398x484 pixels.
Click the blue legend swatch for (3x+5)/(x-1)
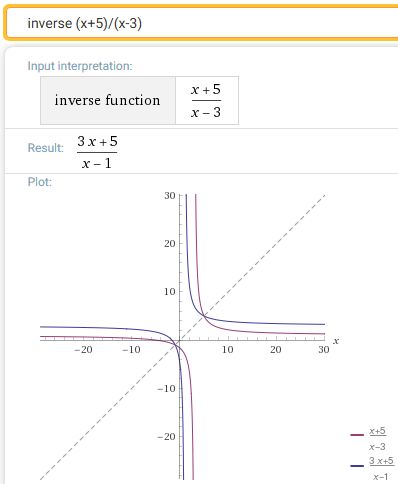tap(357, 466)
